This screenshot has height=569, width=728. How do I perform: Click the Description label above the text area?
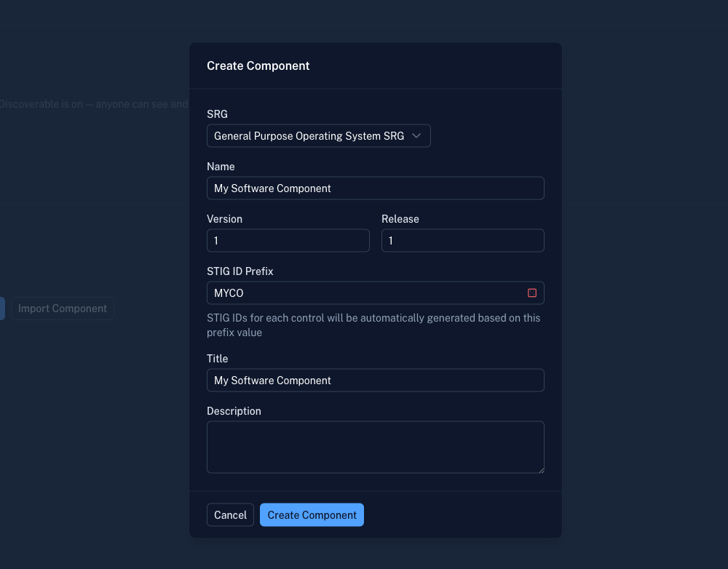pyautogui.click(x=234, y=410)
